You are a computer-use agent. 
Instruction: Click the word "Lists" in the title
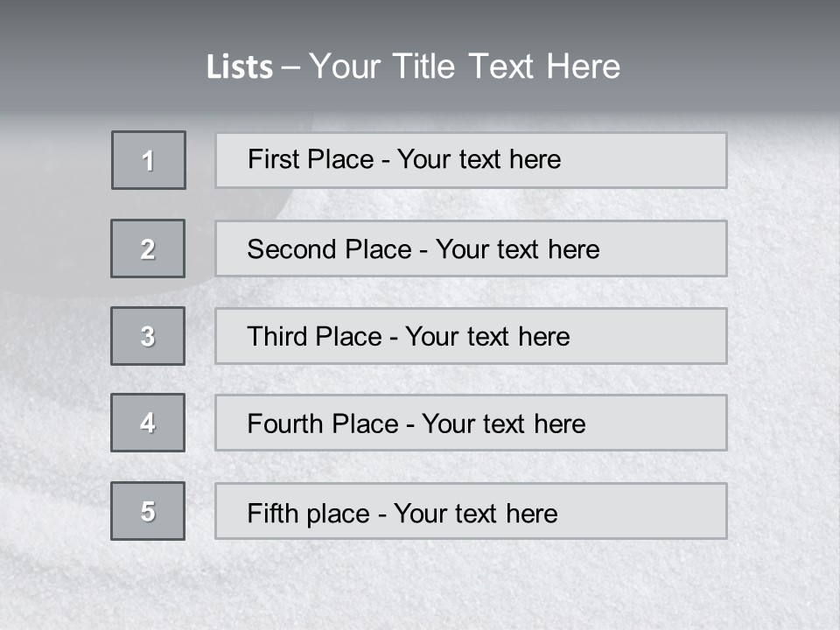pos(240,67)
